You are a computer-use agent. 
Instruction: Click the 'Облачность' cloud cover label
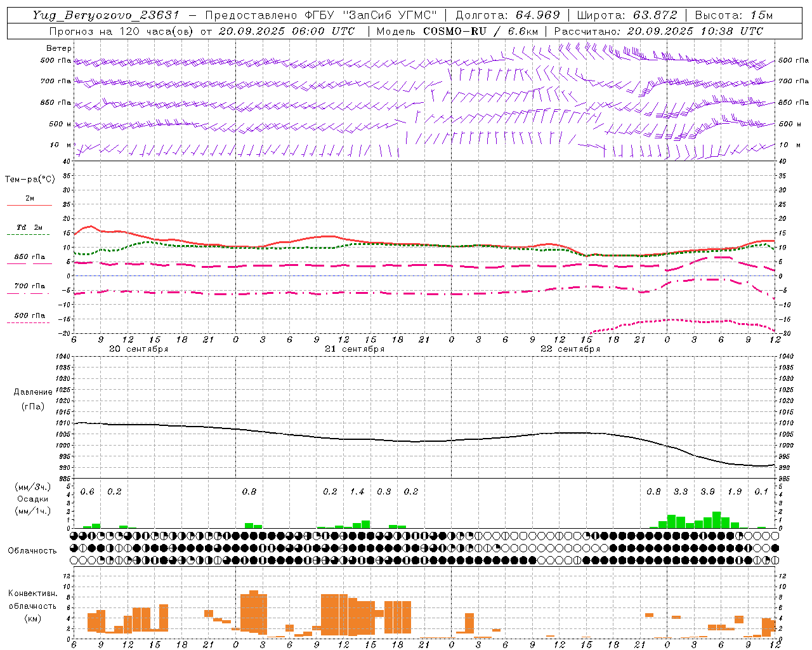coord(32,551)
